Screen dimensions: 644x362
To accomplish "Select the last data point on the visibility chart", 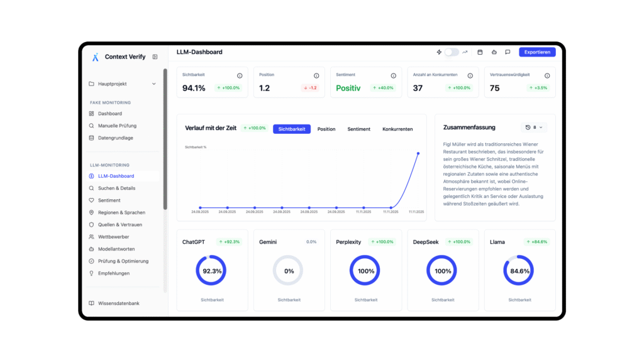I will tap(418, 152).
